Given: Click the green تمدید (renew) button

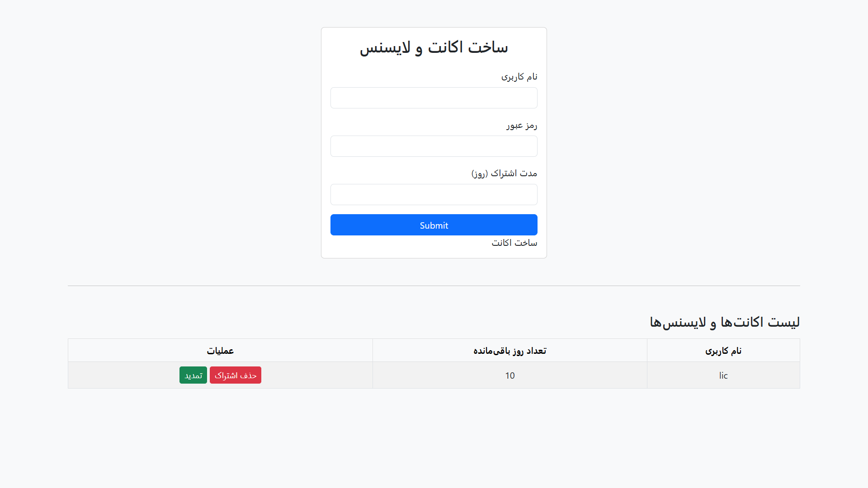Looking at the screenshot, I should click(193, 375).
